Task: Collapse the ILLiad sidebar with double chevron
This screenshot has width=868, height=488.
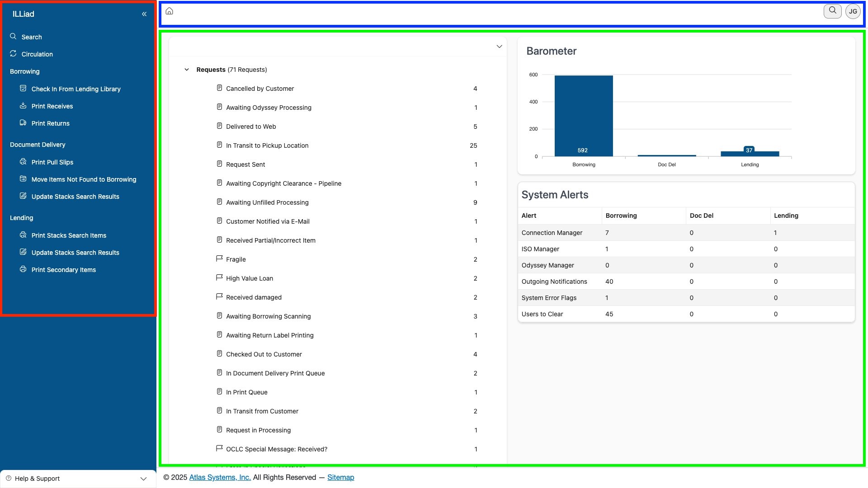Action: (x=144, y=14)
